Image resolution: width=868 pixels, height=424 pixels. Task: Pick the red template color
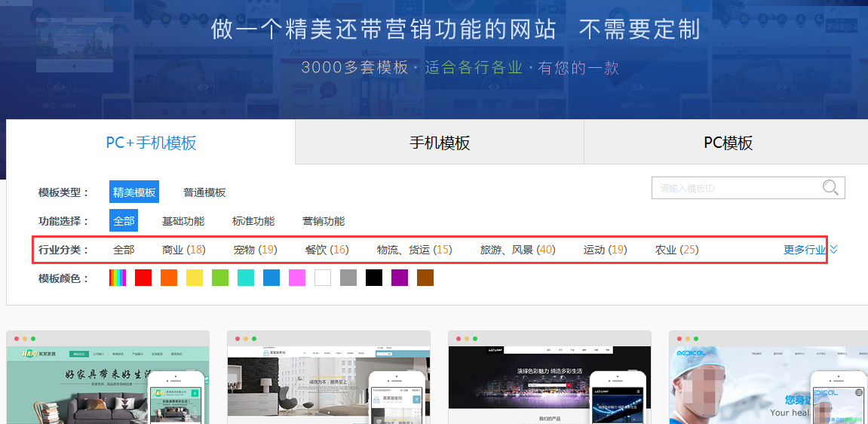pos(143,278)
